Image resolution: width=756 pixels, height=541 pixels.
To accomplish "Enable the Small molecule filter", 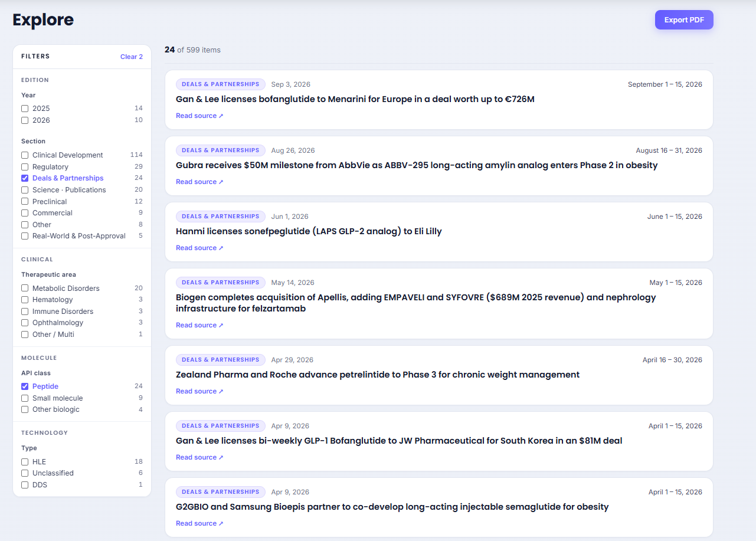I will coord(25,398).
